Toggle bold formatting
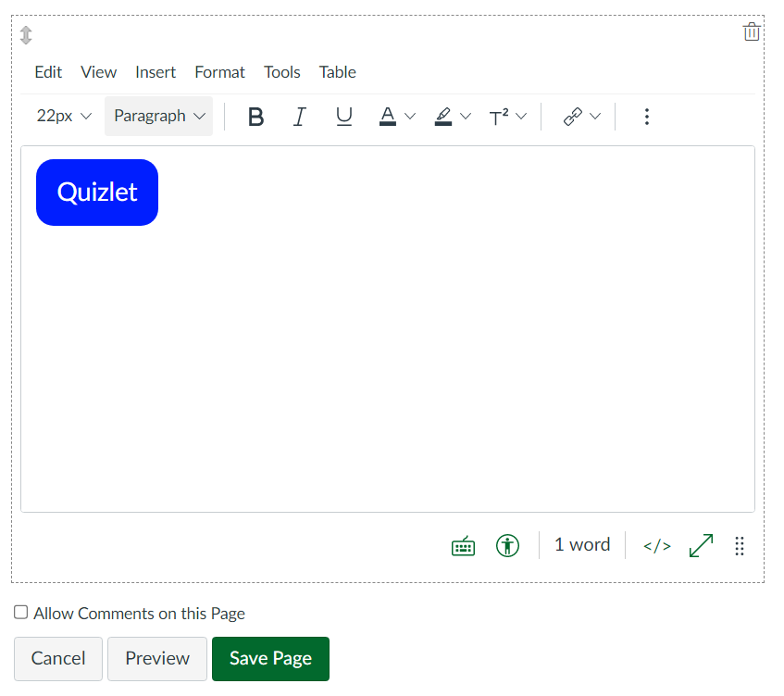The height and width of the screenshot is (696, 784). [x=255, y=117]
